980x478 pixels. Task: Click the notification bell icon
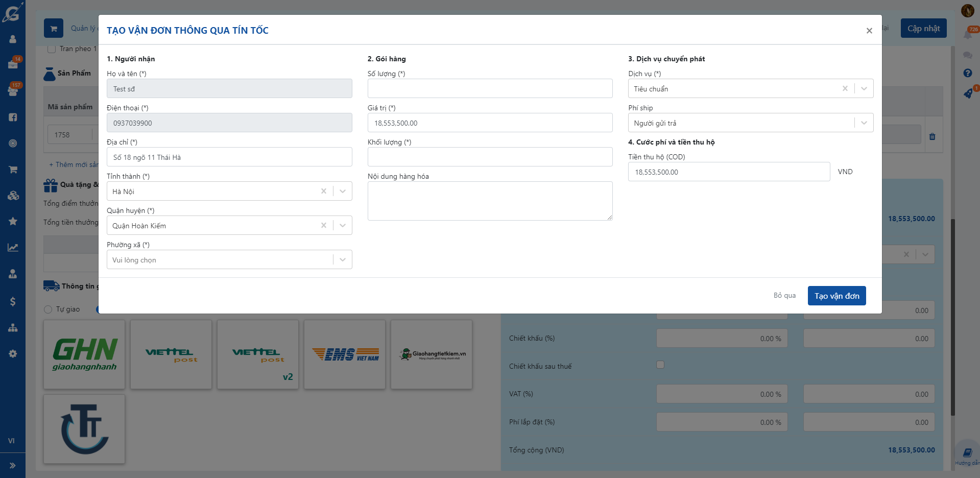pos(967,35)
